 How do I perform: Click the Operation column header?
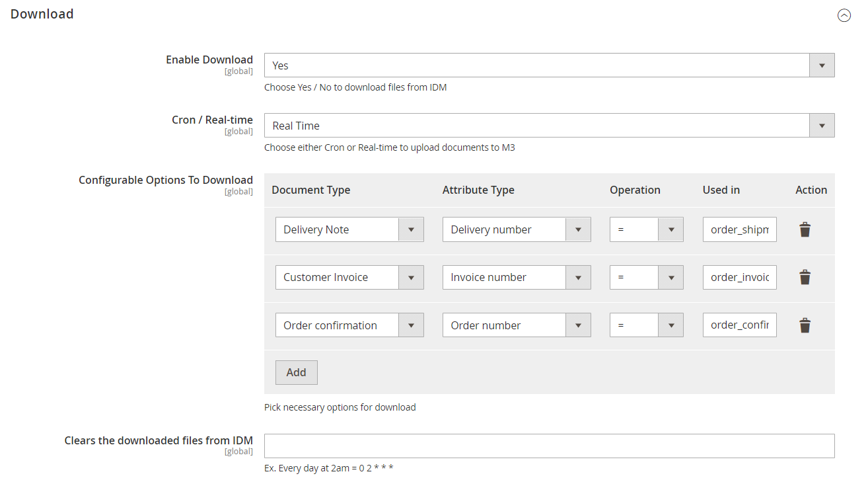point(635,190)
